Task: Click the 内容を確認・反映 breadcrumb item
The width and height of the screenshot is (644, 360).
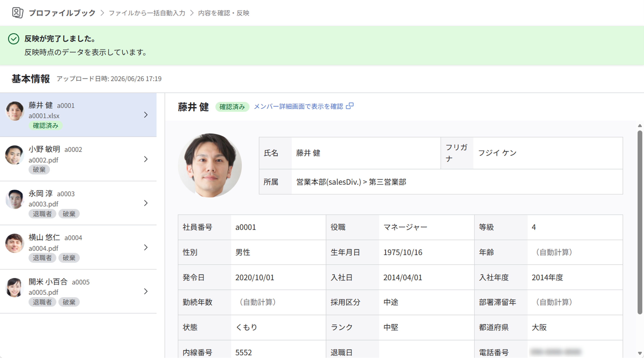Action: coord(223,13)
